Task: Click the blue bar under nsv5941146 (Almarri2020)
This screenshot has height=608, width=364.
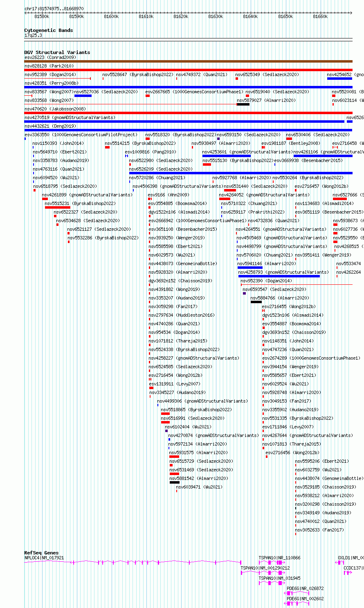Action: (250, 268)
